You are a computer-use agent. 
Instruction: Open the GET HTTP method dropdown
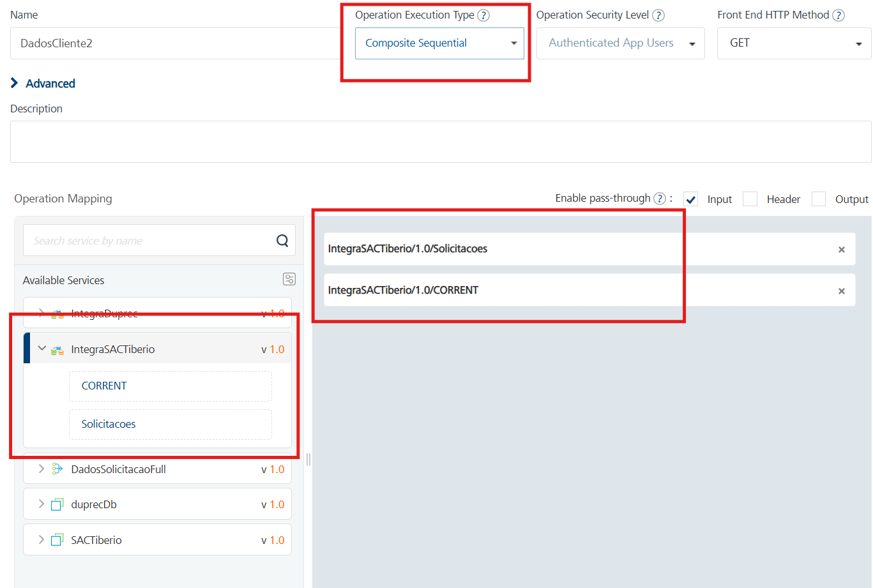(x=794, y=43)
